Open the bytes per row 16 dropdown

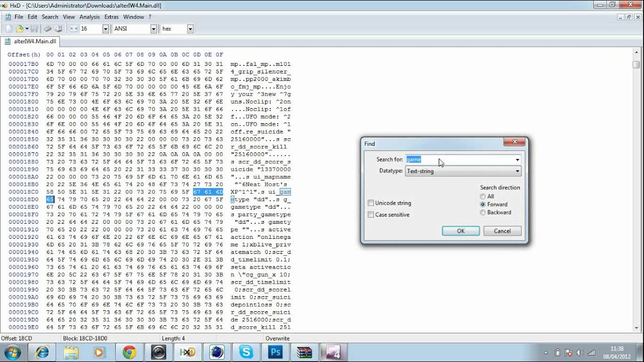point(106,29)
